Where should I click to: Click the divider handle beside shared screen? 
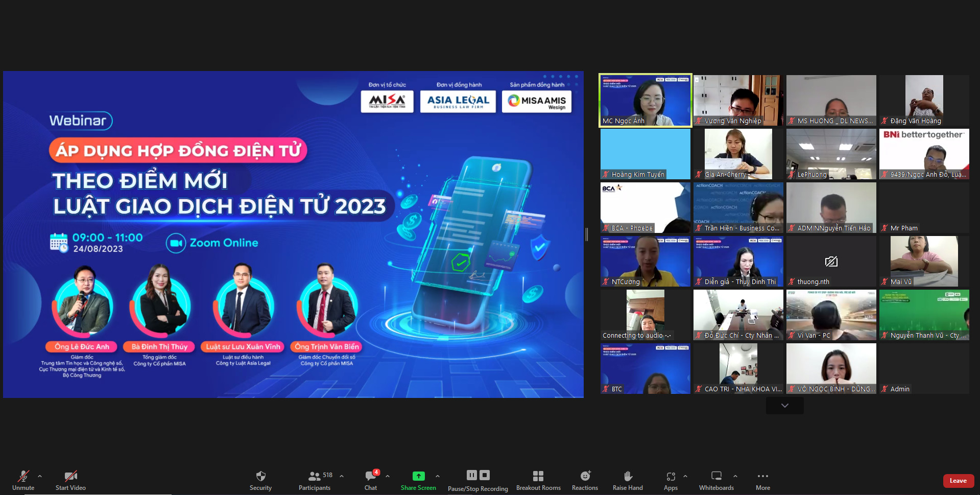[x=587, y=234]
